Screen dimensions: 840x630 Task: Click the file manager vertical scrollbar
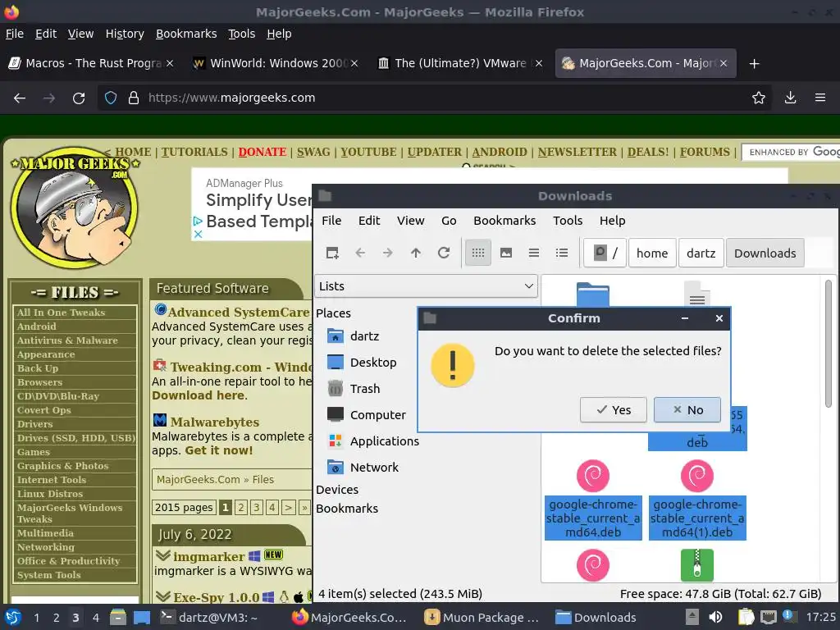(x=829, y=343)
